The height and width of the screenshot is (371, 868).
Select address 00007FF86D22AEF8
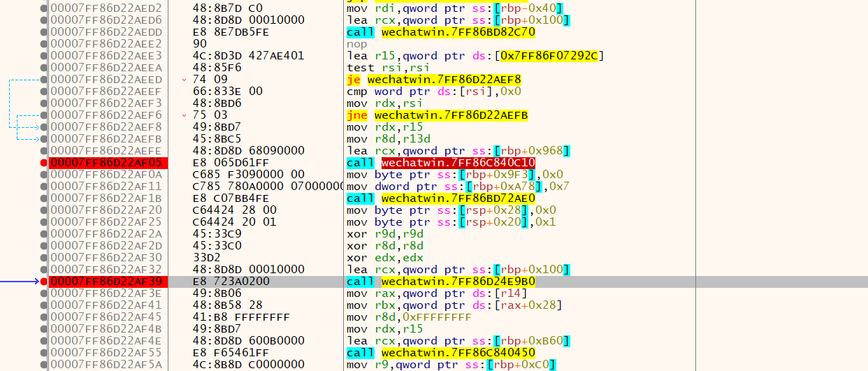click(x=106, y=127)
